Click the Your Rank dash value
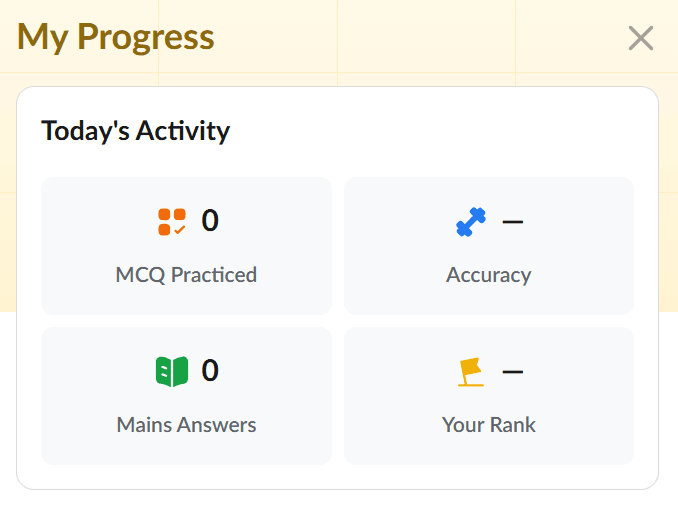The height and width of the screenshot is (518, 678). [x=513, y=372]
